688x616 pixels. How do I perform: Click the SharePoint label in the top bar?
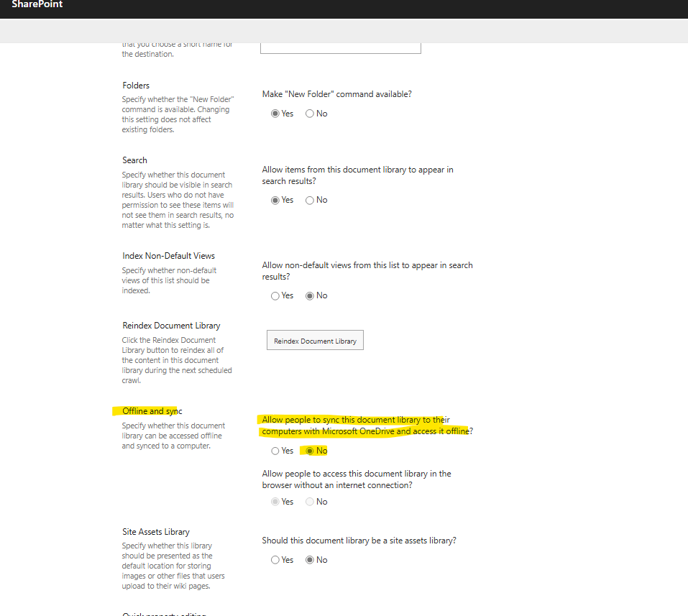pyautogui.click(x=37, y=4)
